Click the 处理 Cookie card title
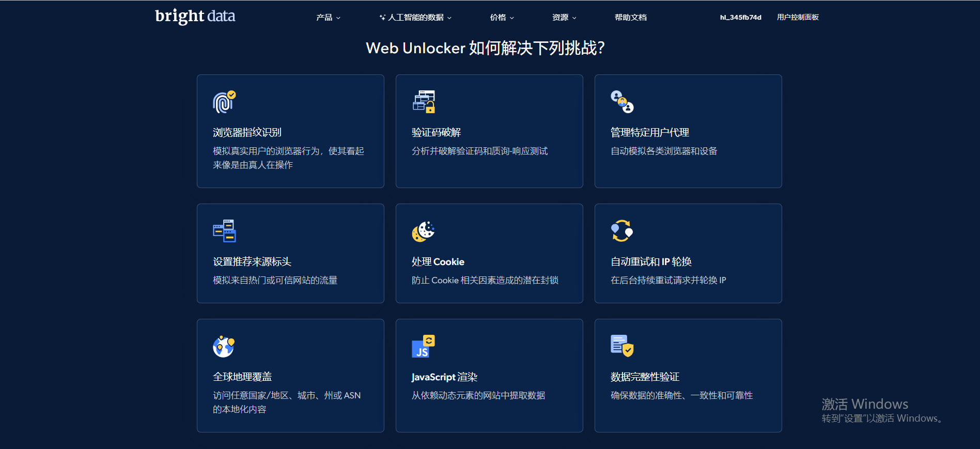The width and height of the screenshot is (980, 449). click(x=438, y=261)
